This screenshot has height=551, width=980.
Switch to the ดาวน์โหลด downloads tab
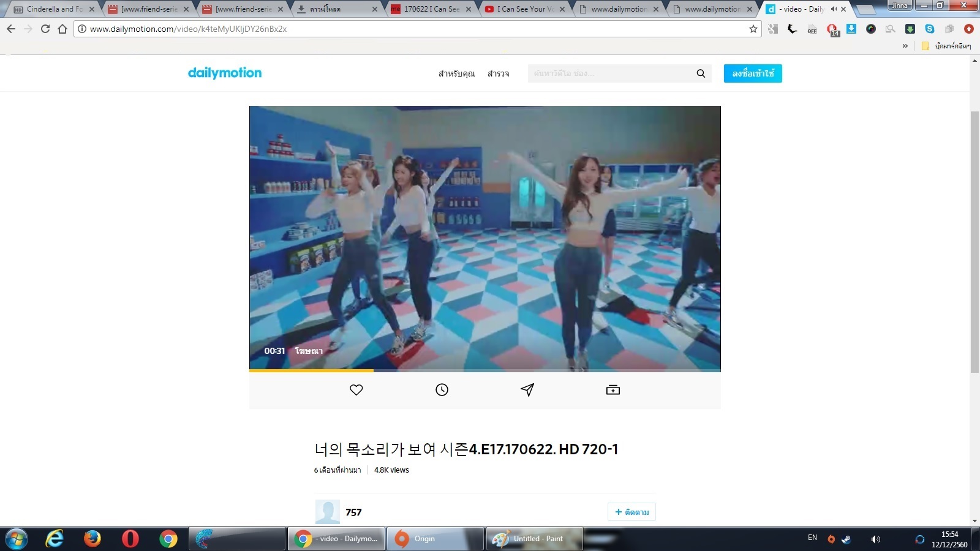(337, 9)
